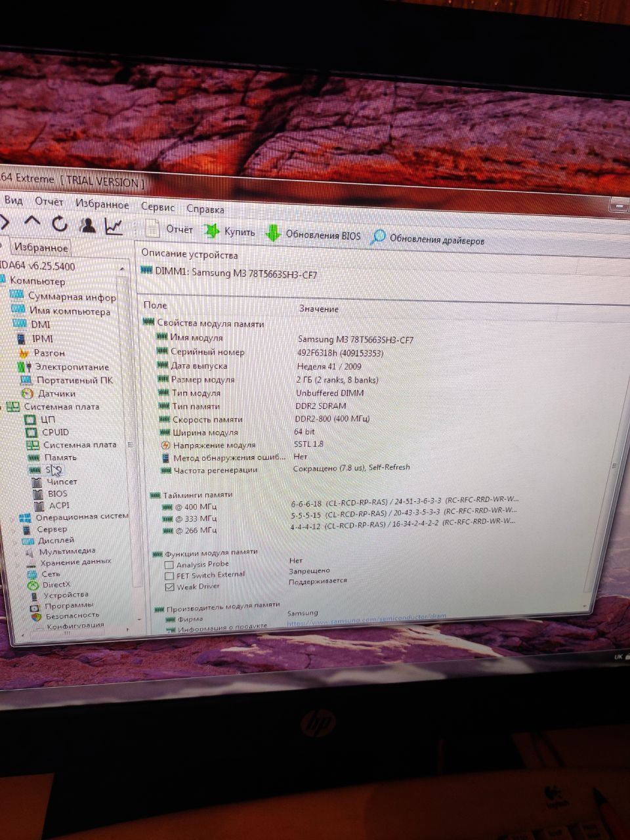Select the ACPI tree item

(51, 505)
